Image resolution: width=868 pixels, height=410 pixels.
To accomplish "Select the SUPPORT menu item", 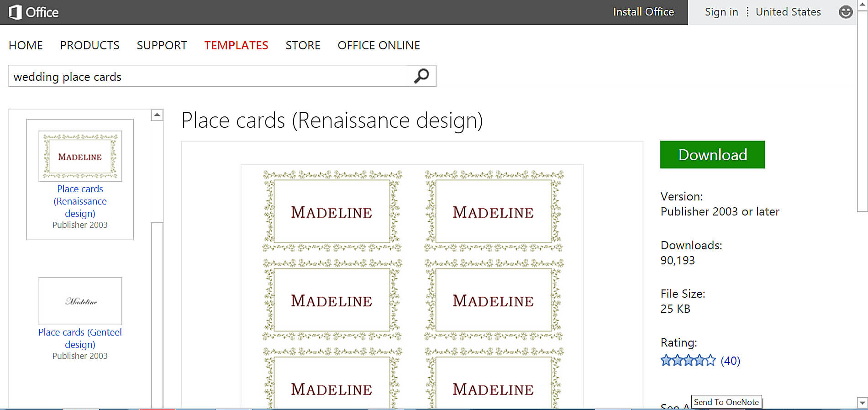I will click(162, 45).
